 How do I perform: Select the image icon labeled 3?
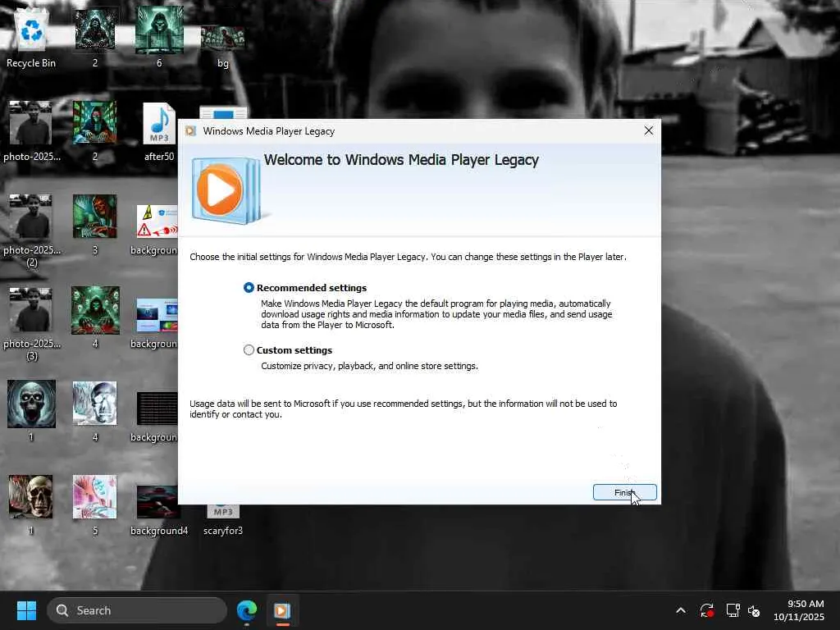(95, 225)
